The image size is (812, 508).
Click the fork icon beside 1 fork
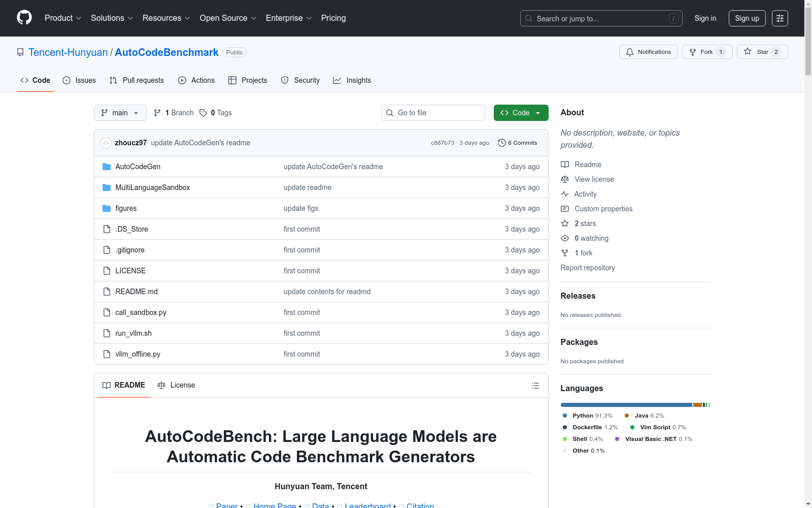[x=565, y=253]
